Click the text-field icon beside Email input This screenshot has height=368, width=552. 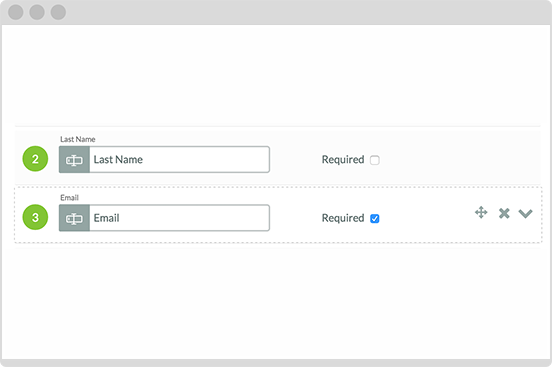pyautogui.click(x=74, y=218)
